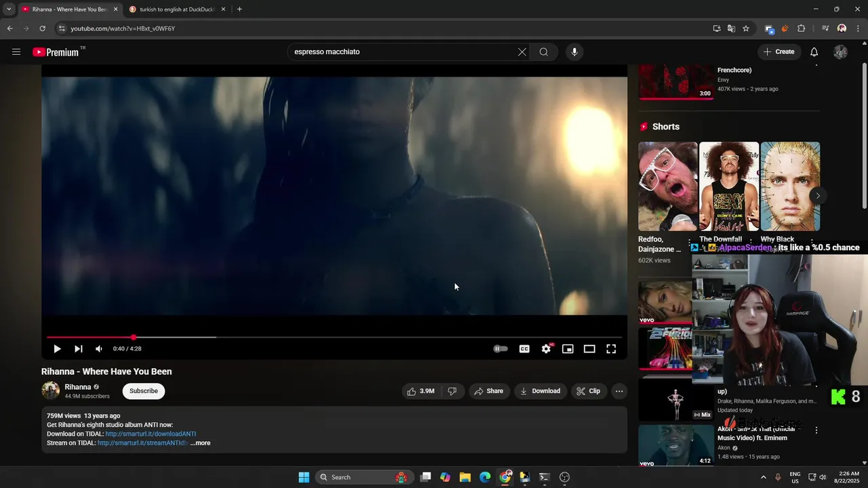Switch to miniplayer mode
The height and width of the screenshot is (488, 868).
pyautogui.click(x=568, y=349)
